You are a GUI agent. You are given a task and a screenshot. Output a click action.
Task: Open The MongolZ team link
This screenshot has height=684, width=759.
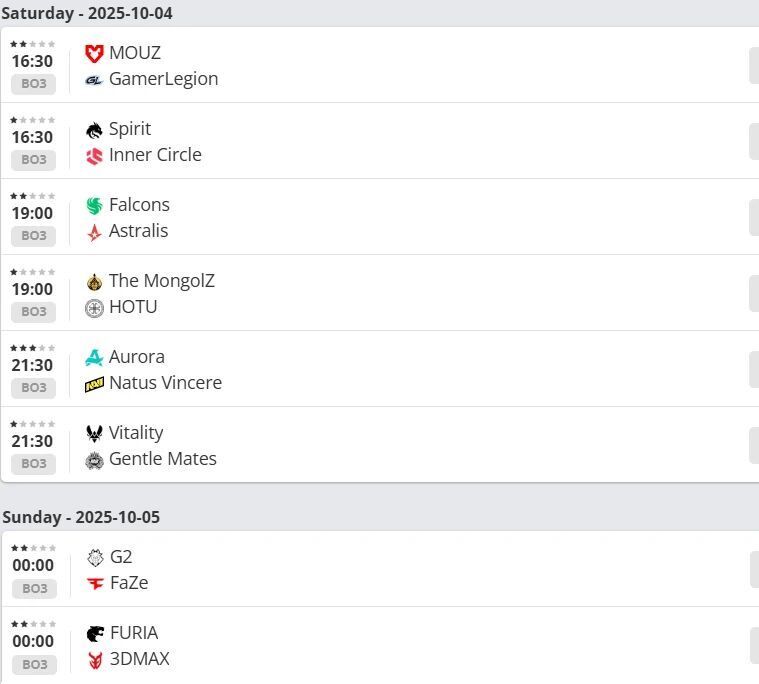(161, 281)
